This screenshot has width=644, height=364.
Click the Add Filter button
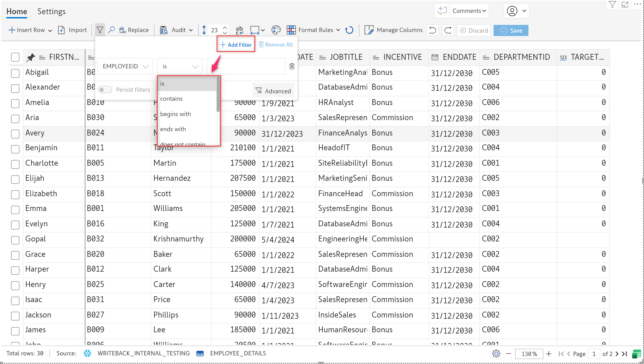tap(236, 45)
